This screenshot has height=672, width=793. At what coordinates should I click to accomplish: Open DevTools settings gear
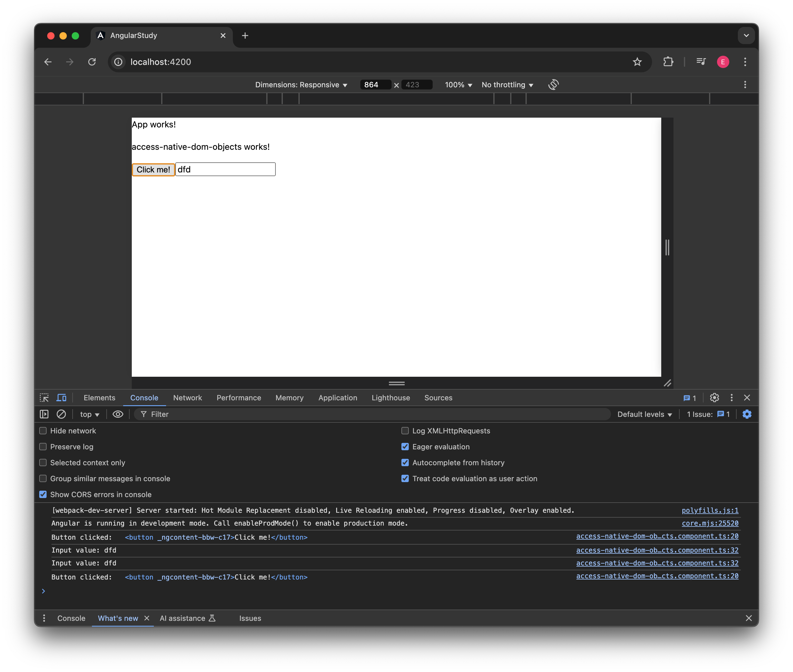click(714, 398)
